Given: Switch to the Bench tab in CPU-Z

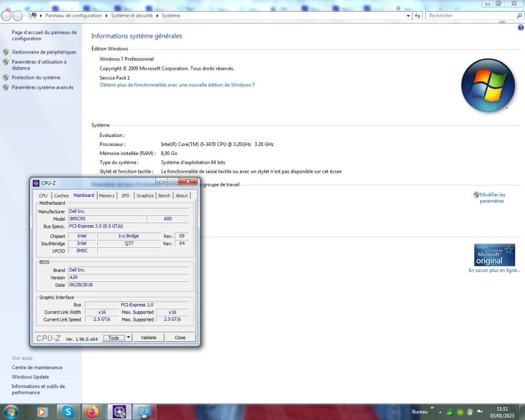Looking at the screenshot, I should (x=164, y=195).
